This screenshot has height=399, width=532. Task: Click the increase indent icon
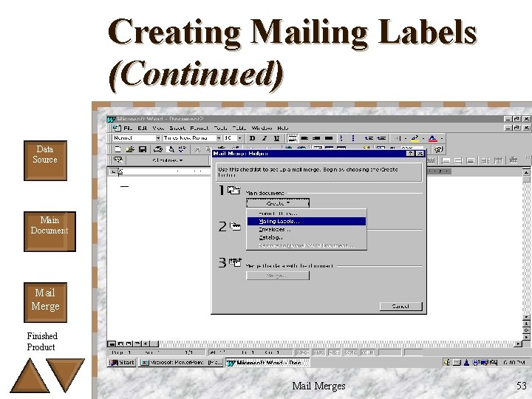[x=381, y=138]
